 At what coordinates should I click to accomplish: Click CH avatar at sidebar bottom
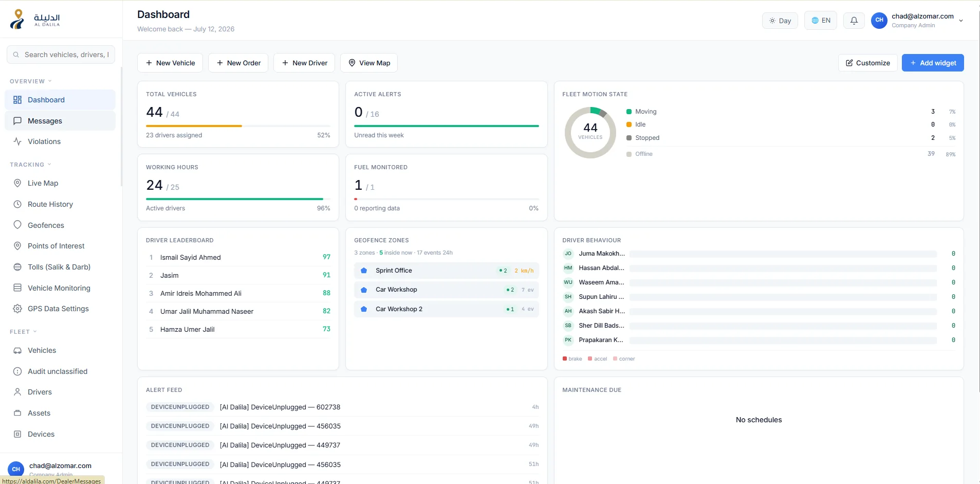(16, 469)
